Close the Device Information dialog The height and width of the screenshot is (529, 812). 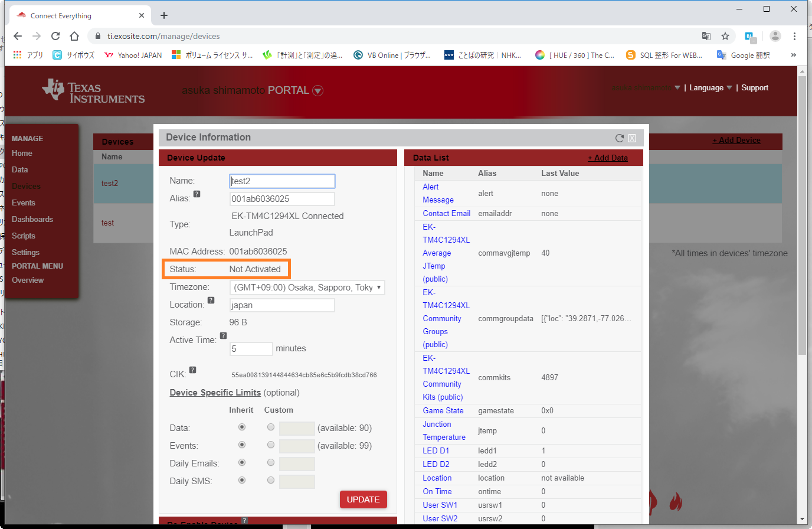(x=632, y=138)
